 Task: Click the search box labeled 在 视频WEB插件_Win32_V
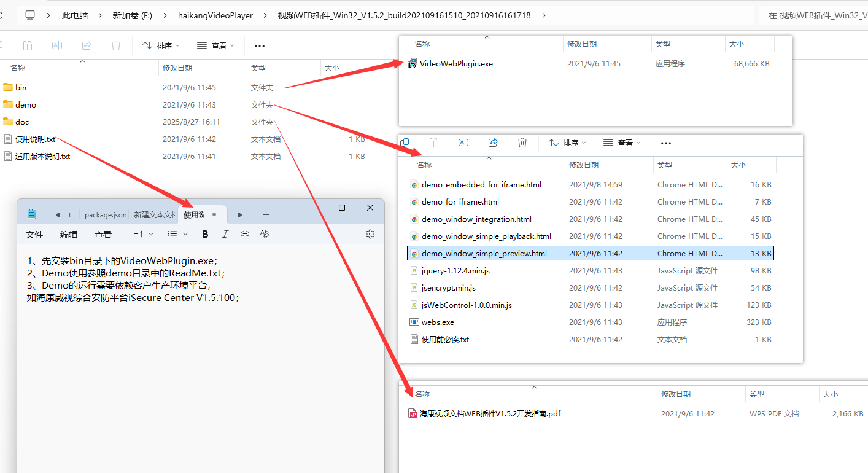click(814, 15)
